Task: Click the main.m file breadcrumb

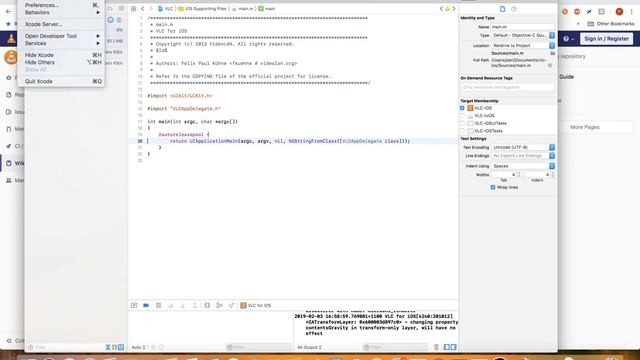Action: (x=243, y=9)
